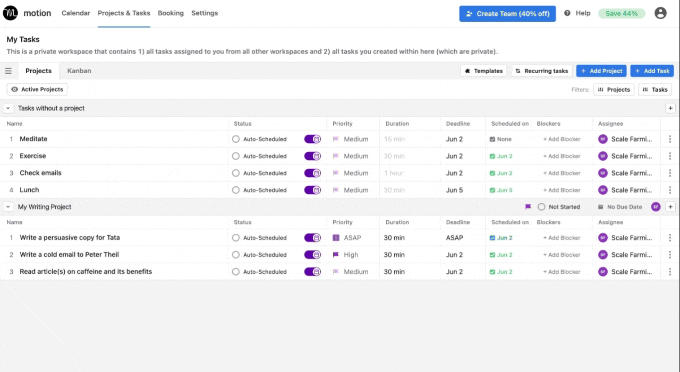Open Templates

pyautogui.click(x=484, y=71)
